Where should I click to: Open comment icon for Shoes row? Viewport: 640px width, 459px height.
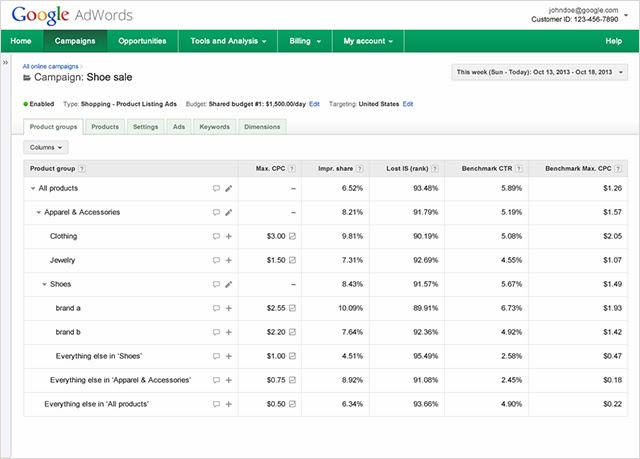[216, 284]
